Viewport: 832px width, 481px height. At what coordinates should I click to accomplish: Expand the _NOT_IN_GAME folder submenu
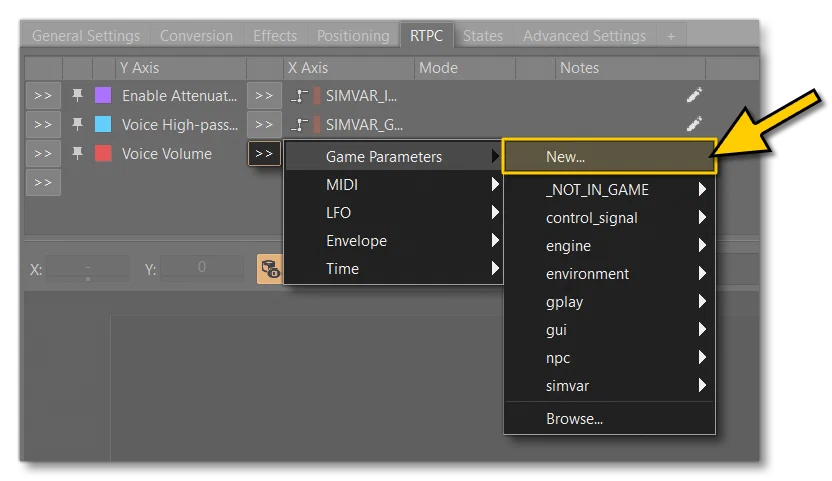(609, 190)
